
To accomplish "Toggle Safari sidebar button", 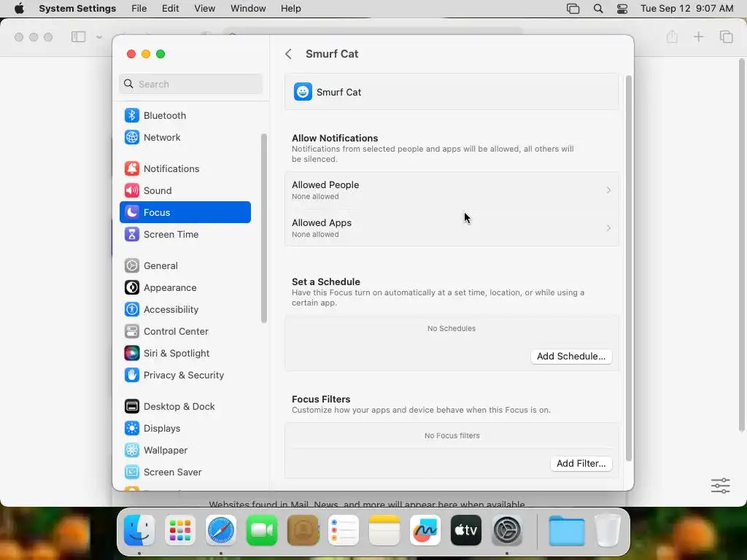I will click(79, 36).
